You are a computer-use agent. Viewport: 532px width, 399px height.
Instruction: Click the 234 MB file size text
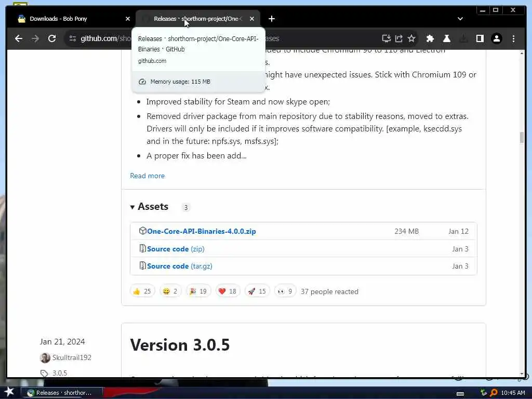point(406,231)
